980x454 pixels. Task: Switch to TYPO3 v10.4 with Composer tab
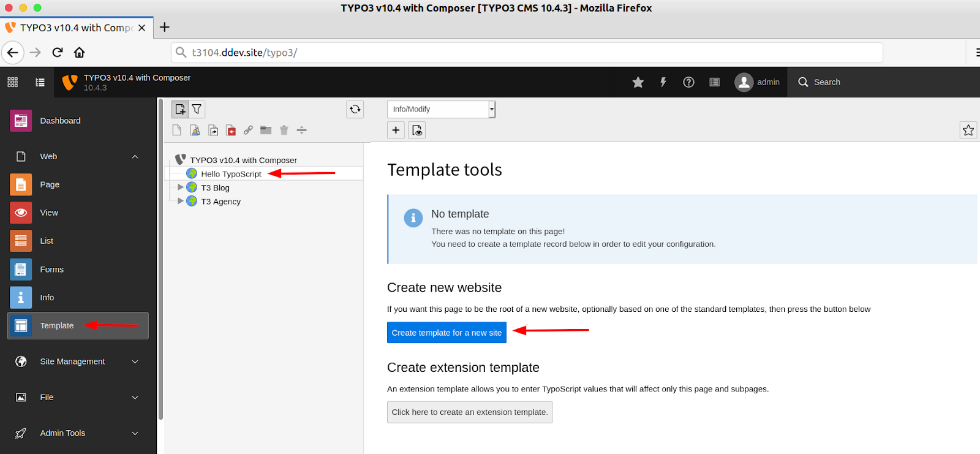coord(77,28)
